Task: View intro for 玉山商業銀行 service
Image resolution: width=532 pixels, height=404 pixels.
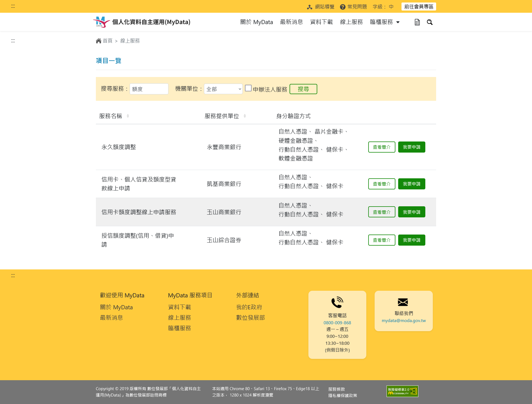Action: [x=382, y=212]
